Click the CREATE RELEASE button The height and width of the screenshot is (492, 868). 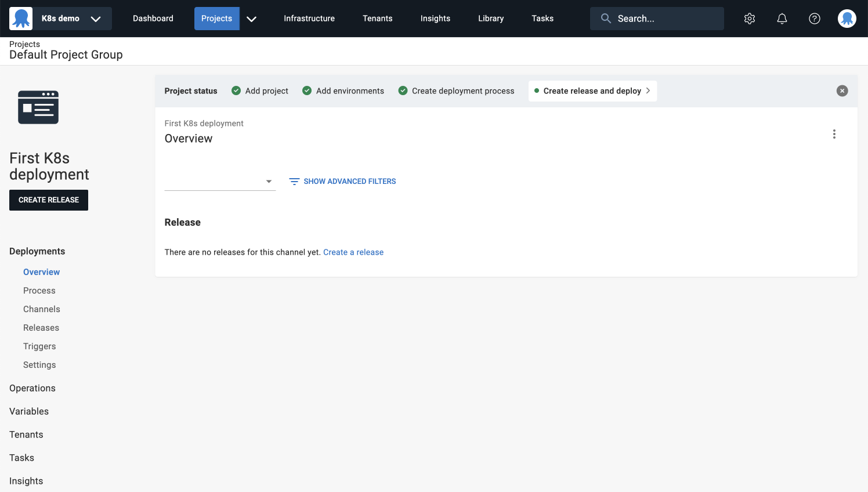48,200
